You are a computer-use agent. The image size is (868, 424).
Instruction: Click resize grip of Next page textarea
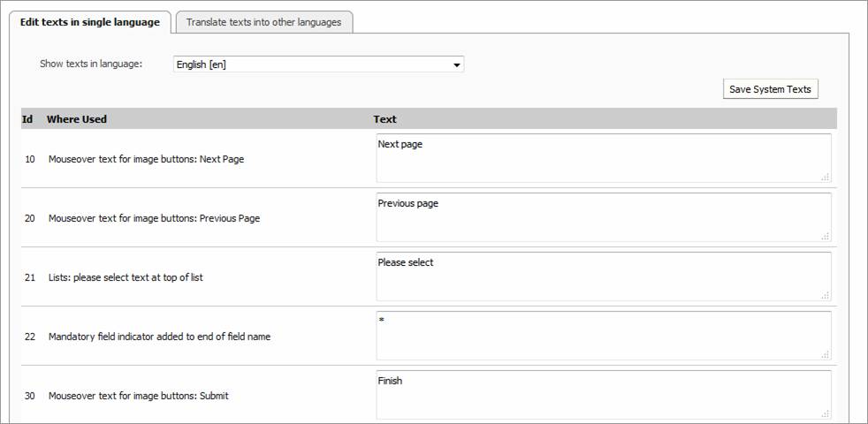(825, 177)
